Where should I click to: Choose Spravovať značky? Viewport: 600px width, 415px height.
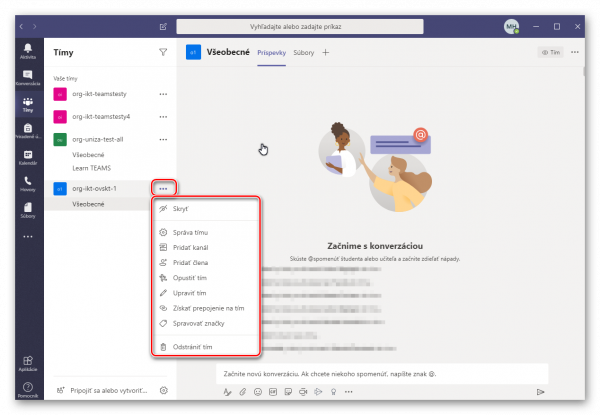tap(206, 324)
